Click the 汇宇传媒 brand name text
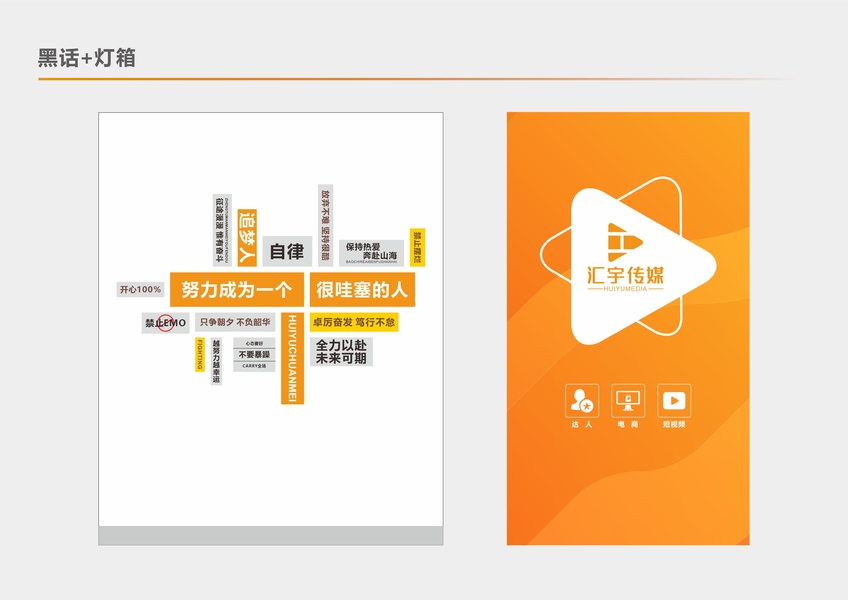The height and width of the screenshot is (600, 848). [625, 275]
